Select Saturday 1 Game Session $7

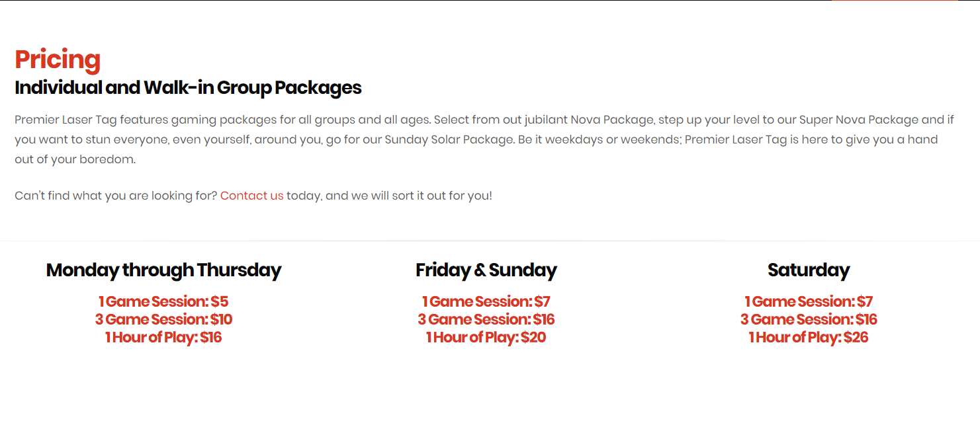809,302
